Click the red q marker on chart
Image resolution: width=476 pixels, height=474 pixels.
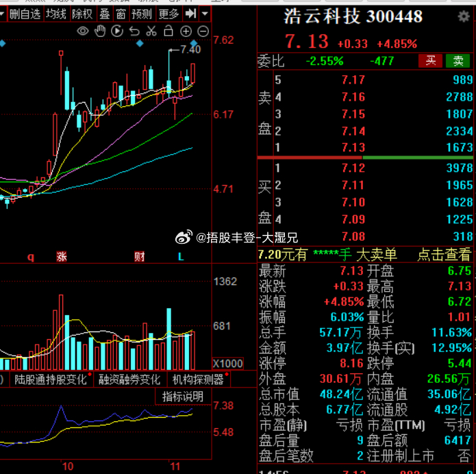[31, 257]
